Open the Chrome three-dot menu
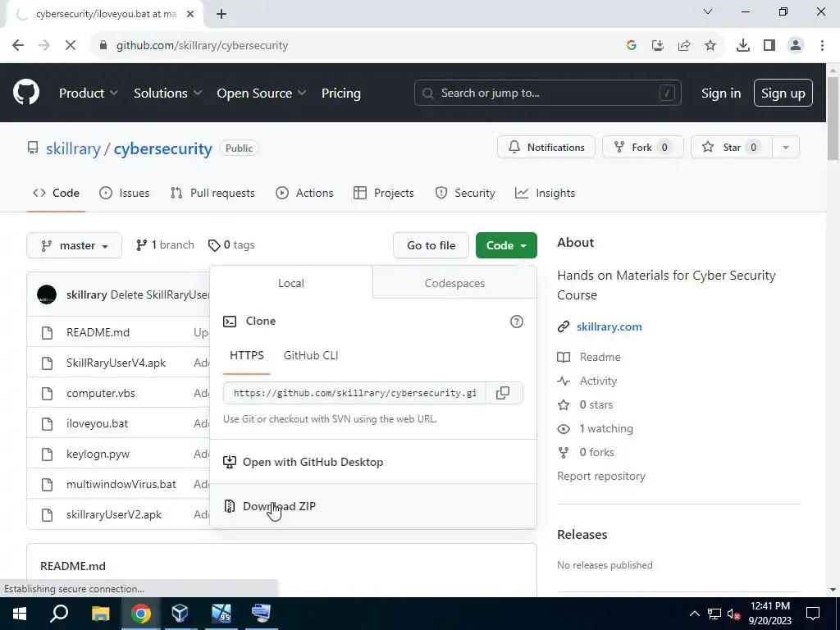This screenshot has width=840, height=630. coord(822,46)
